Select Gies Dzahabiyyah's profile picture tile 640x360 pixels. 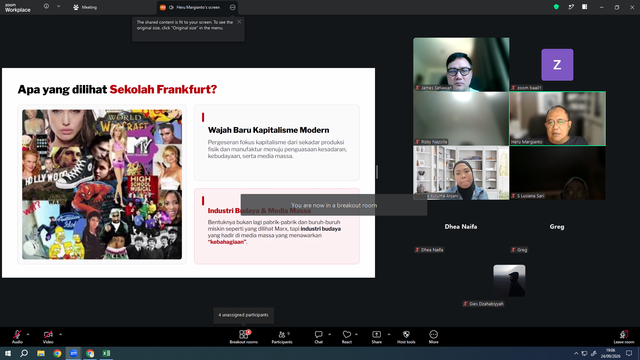coord(509,280)
